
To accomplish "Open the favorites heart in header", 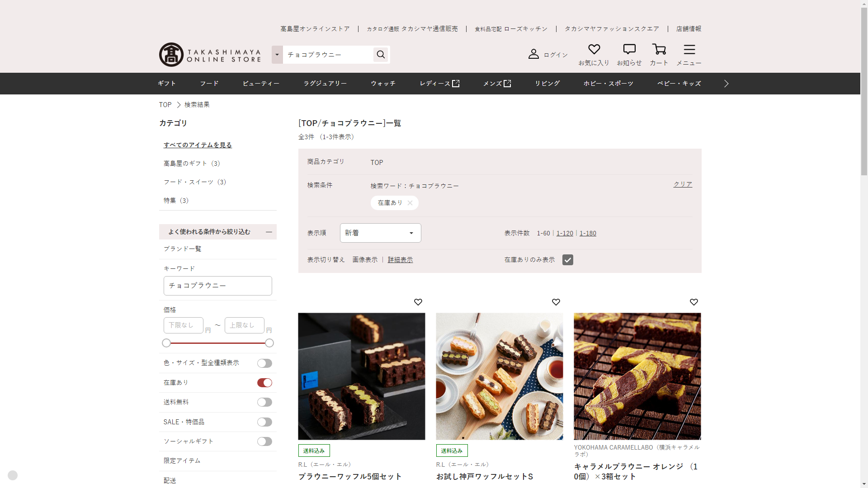I will click(594, 49).
